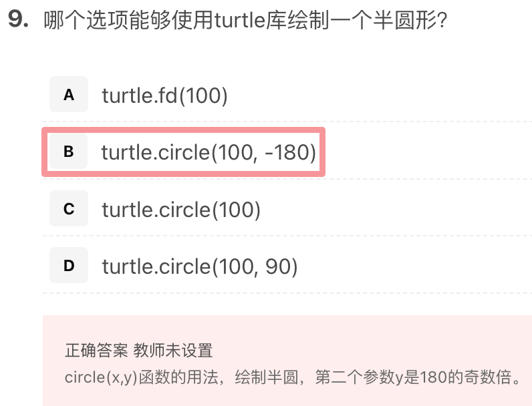Choose answer text turtle.circle(100, -180)
The height and width of the screenshot is (406, 532).
(x=209, y=152)
